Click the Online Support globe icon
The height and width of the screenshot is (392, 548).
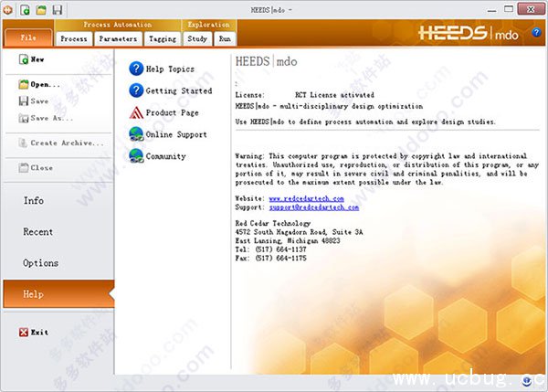tap(136, 134)
